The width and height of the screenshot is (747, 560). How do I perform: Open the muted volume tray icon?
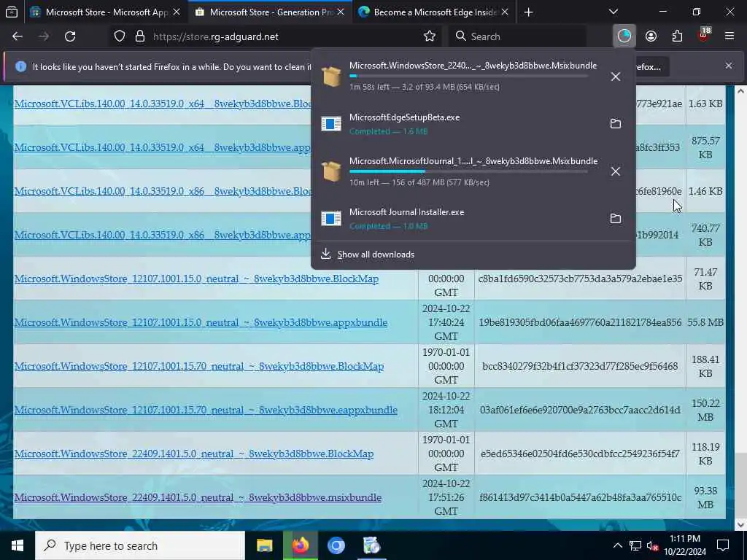click(652, 545)
